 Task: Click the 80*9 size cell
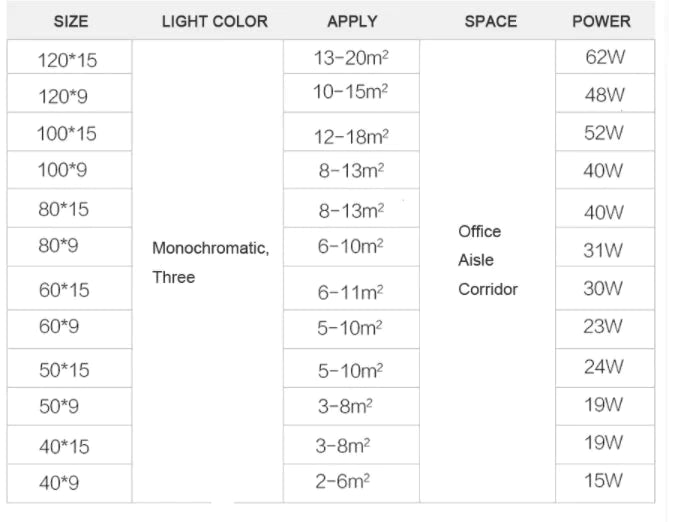click(58, 245)
